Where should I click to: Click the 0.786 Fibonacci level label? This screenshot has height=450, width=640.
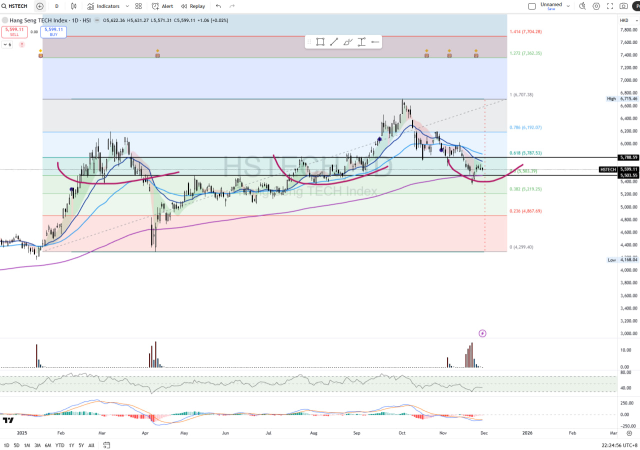[x=526, y=127]
